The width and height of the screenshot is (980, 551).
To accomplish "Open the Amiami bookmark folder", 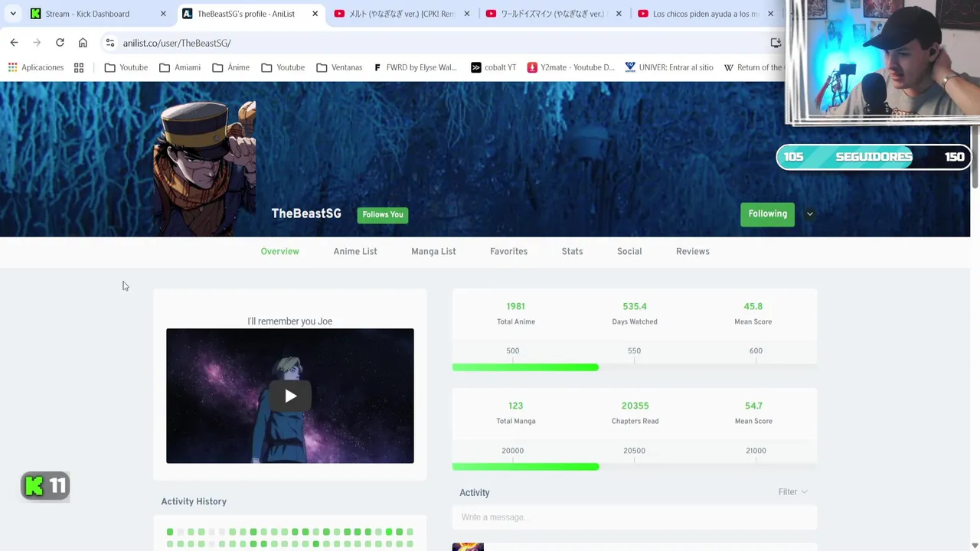I will coord(180,67).
